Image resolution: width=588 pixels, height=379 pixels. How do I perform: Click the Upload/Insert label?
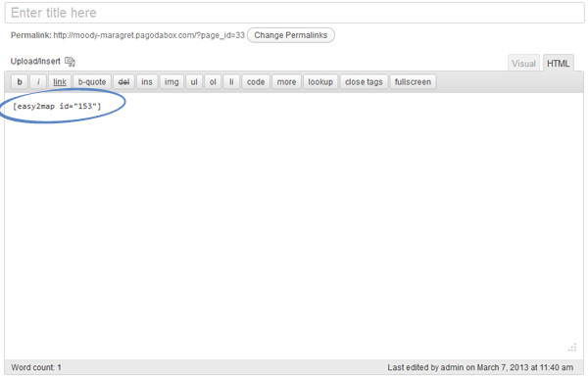35,61
